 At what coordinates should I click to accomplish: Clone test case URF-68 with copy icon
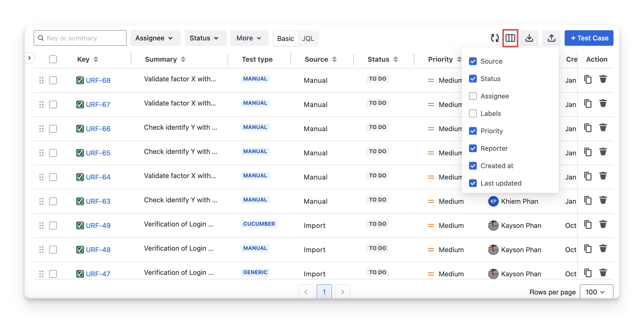pos(588,80)
